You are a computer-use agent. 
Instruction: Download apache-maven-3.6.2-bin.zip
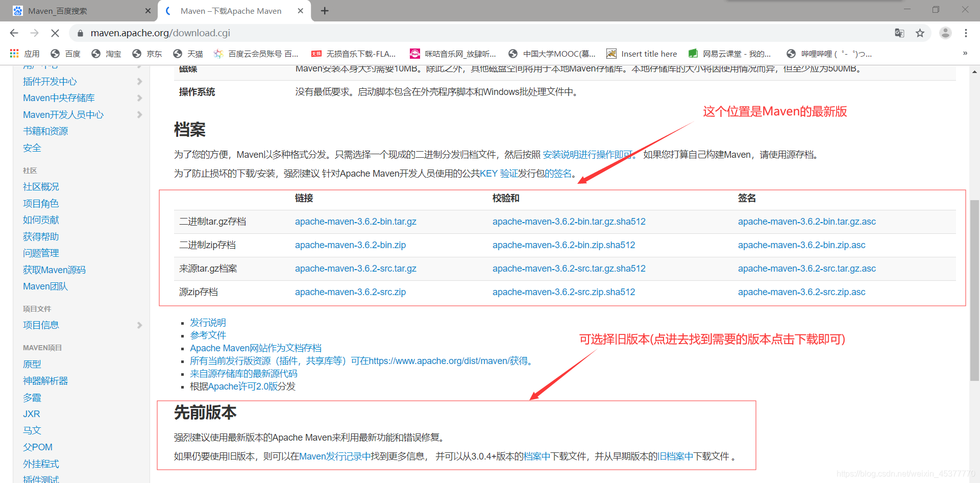(x=351, y=245)
